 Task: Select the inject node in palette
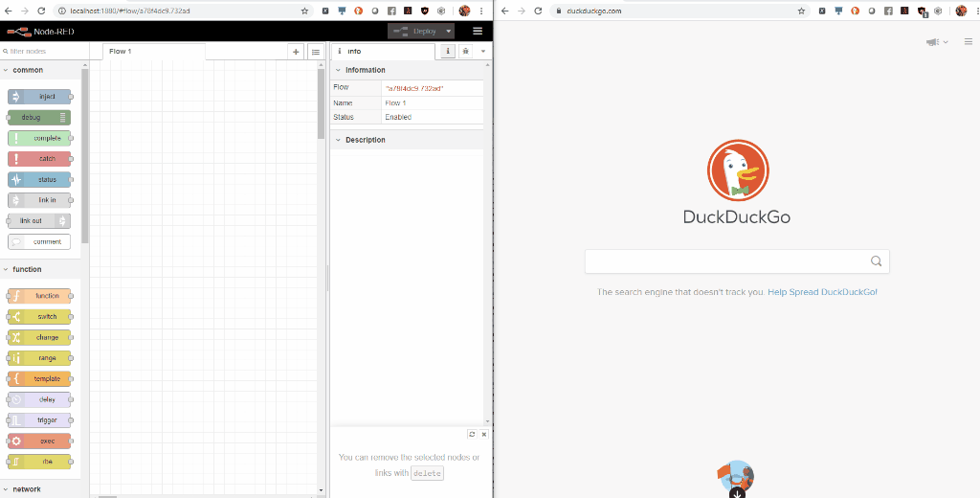pos(39,97)
